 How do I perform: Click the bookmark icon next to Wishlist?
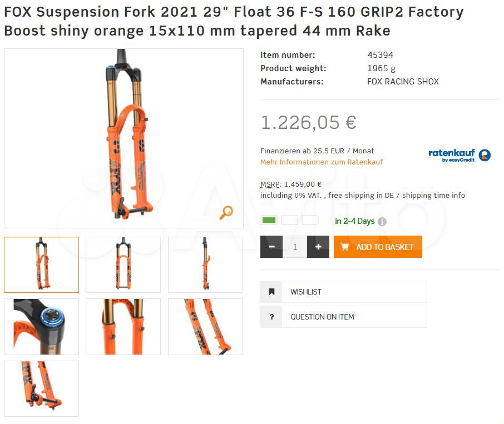(x=271, y=292)
